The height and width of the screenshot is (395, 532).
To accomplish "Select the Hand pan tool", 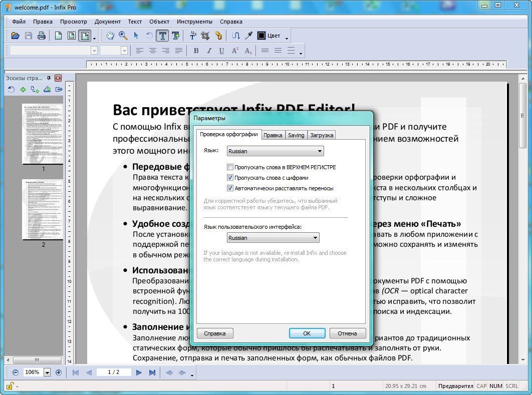I will click(x=110, y=36).
